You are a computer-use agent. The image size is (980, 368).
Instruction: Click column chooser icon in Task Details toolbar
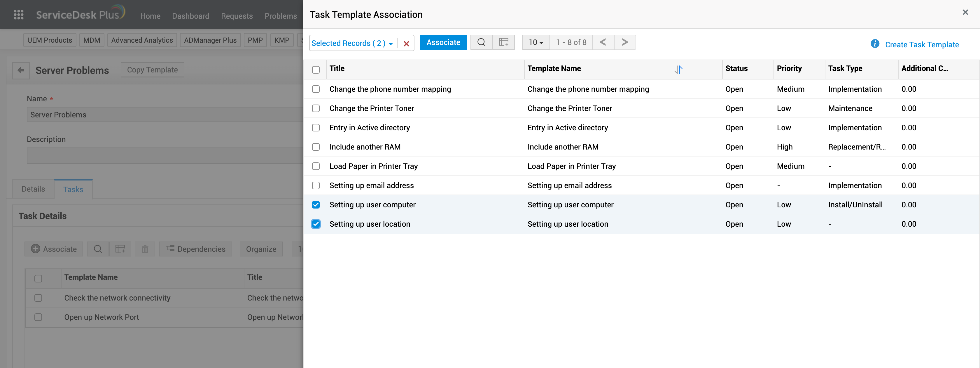[120, 249]
